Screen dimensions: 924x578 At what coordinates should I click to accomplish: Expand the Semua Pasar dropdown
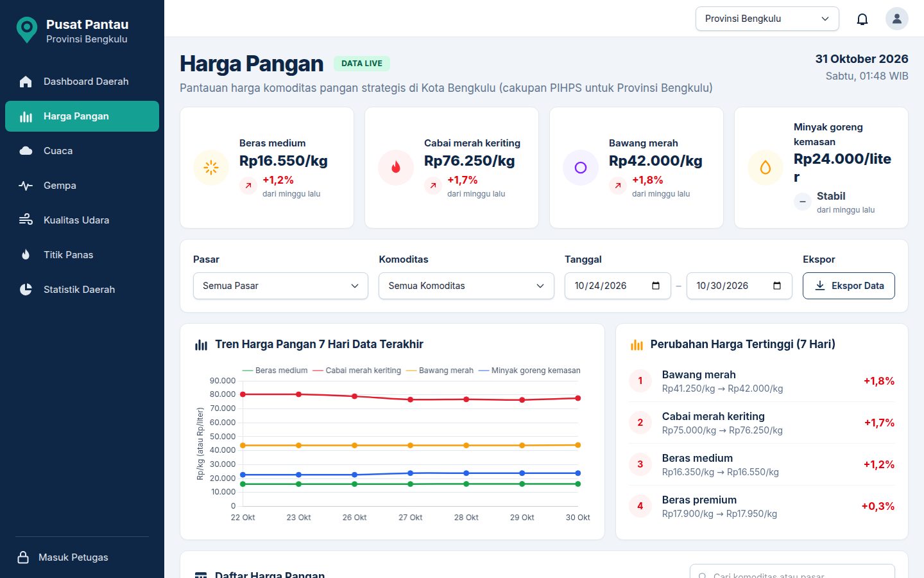280,286
